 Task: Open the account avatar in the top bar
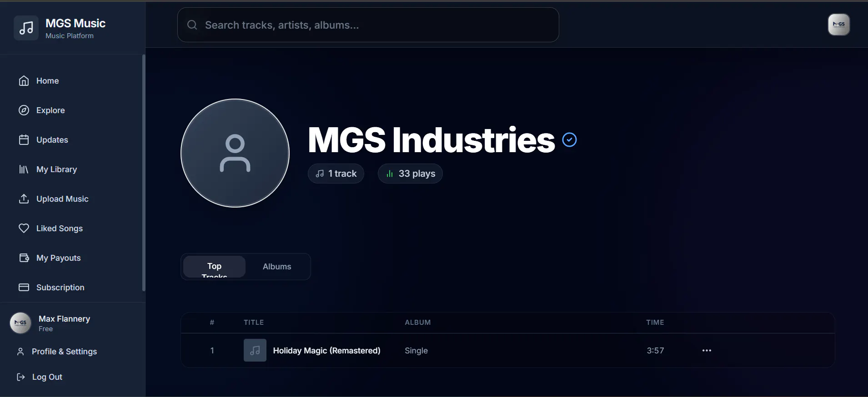(x=839, y=25)
